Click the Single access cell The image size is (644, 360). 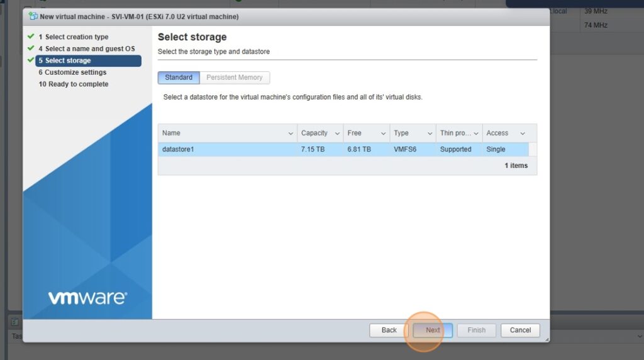[496, 149]
